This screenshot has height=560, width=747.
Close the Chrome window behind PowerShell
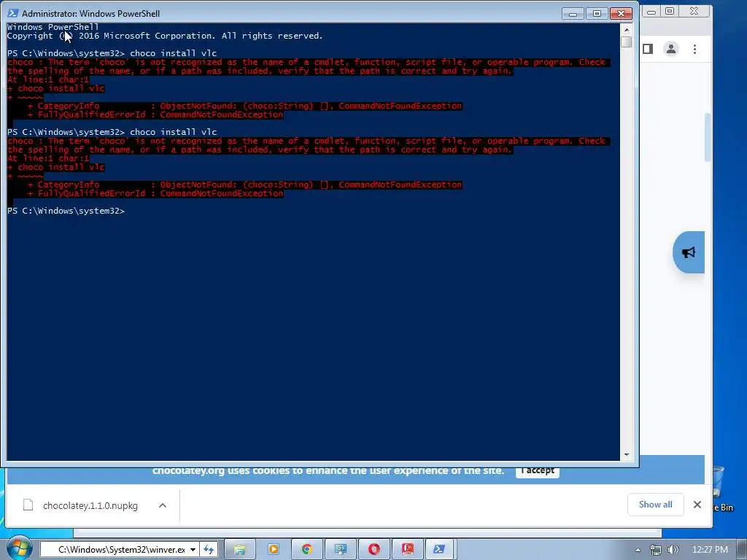coord(694,12)
